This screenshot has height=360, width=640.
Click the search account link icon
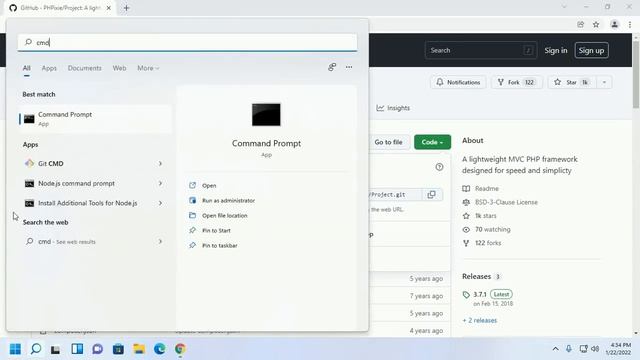332,67
